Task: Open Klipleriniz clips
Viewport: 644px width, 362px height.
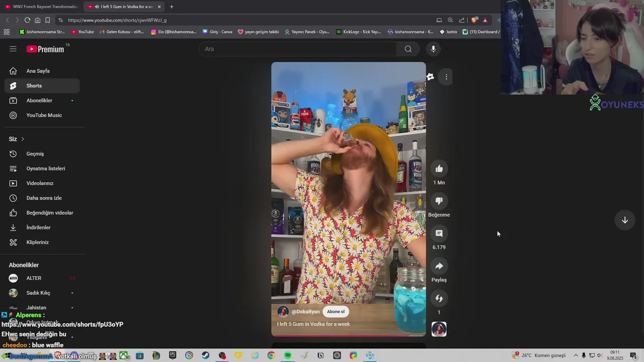Action: pos(42,242)
